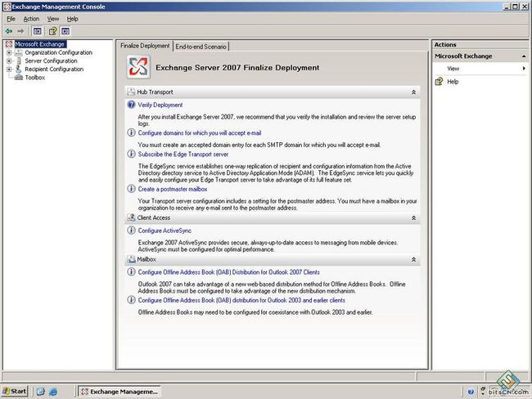Toggle the console tree pane toolbar icon
This screenshot has height=399, width=532.
click(37, 31)
